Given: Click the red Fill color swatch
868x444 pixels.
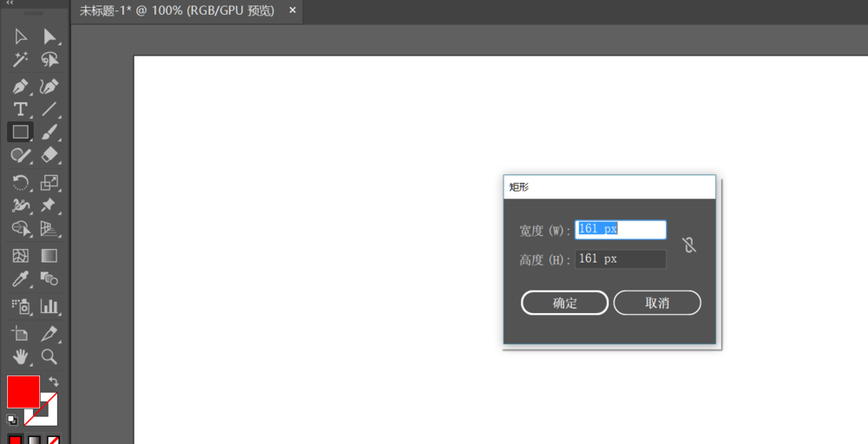Looking at the screenshot, I should click(23, 392).
